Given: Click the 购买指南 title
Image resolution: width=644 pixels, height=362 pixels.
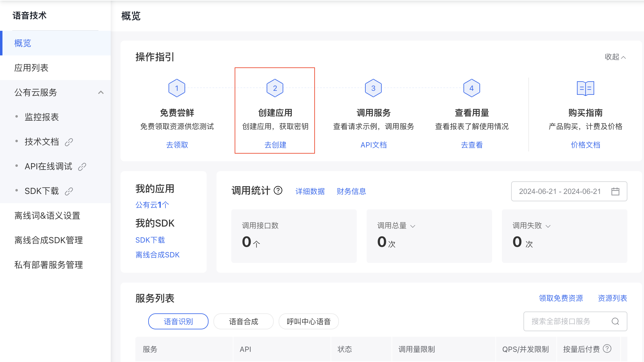Looking at the screenshot, I should [585, 113].
